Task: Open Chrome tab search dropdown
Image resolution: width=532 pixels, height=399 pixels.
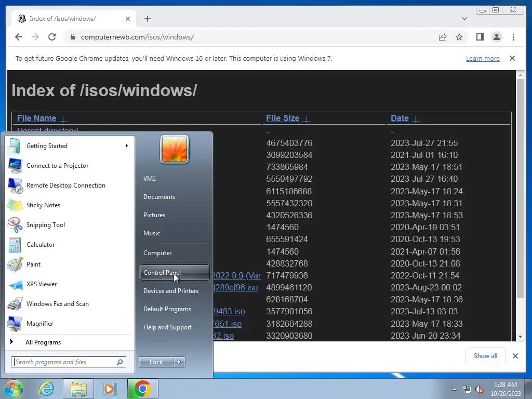Action: pos(464,19)
